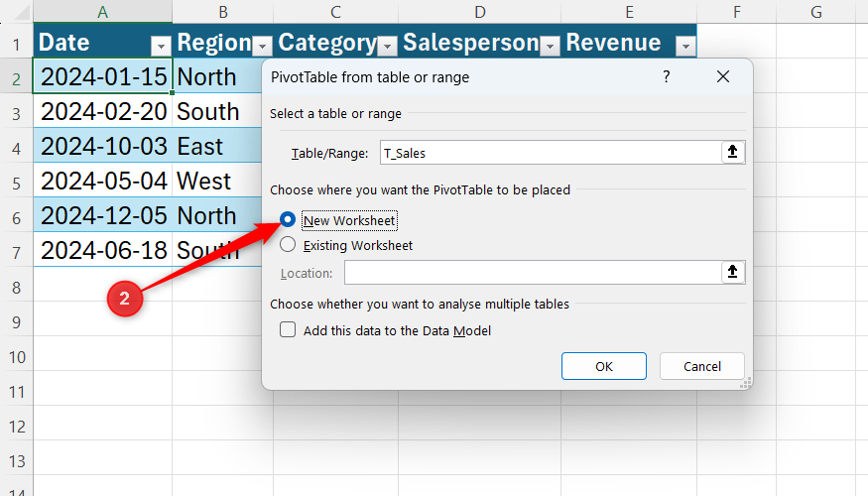
Task: Select the South cell in row 3
Action: (217, 111)
